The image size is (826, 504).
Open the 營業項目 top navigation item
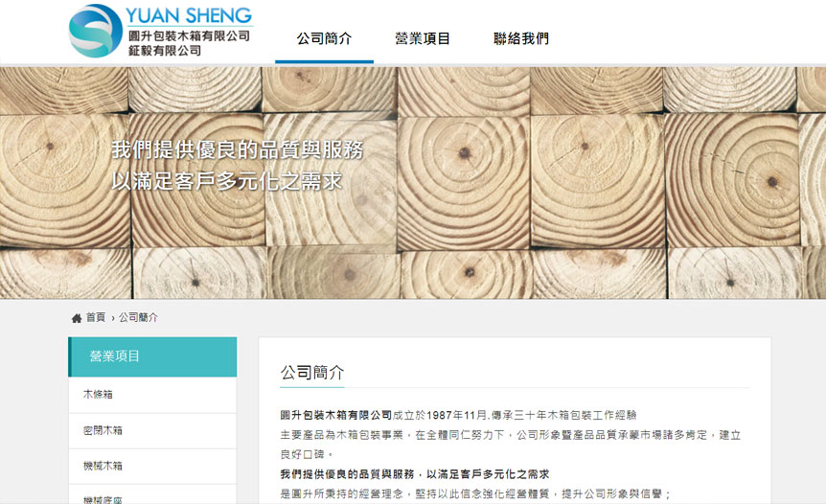pos(423,38)
